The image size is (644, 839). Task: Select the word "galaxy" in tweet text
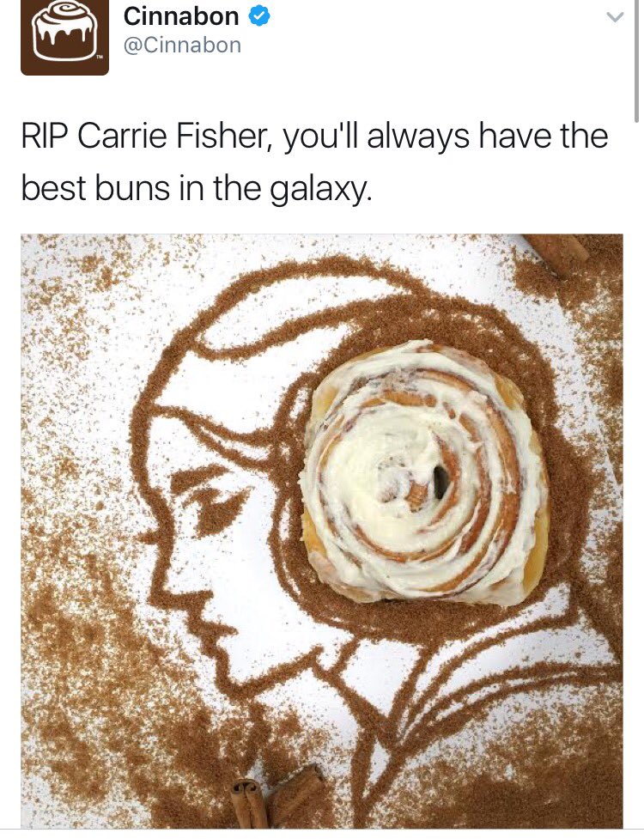coord(317,190)
